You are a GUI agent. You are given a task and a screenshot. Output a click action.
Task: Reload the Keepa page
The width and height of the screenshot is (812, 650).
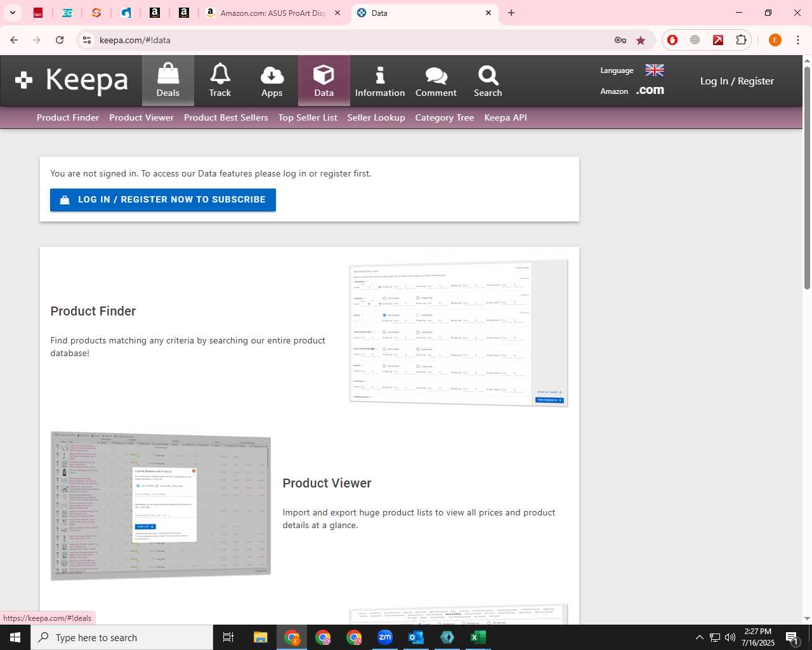coord(60,40)
